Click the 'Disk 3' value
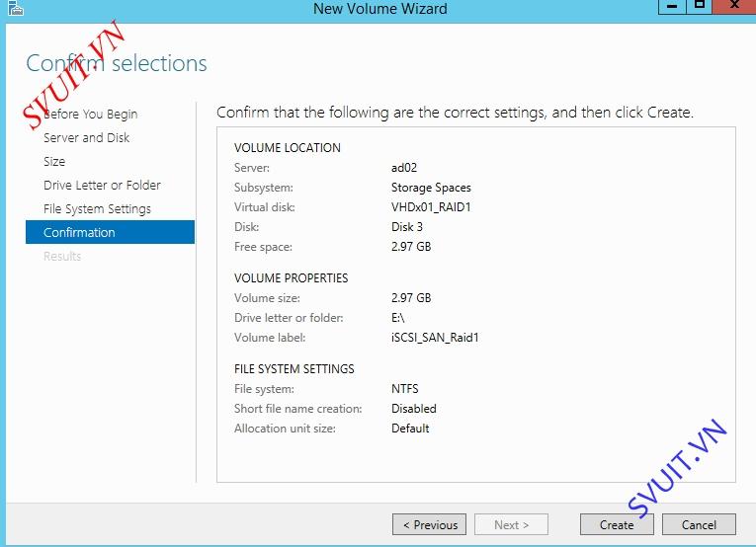This screenshot has height=547, width=756. click(x=407, y=227)
